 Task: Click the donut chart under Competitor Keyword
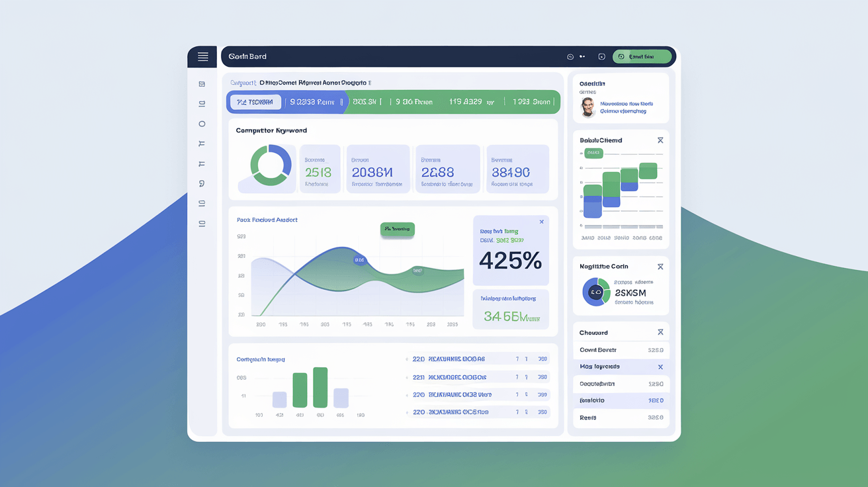pyautogui.click(x=271, y=165)
